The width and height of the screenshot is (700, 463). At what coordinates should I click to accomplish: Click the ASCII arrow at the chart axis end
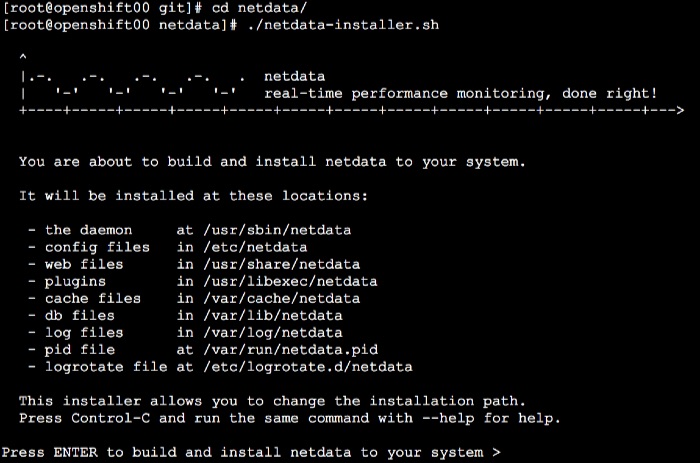(679, 110)
